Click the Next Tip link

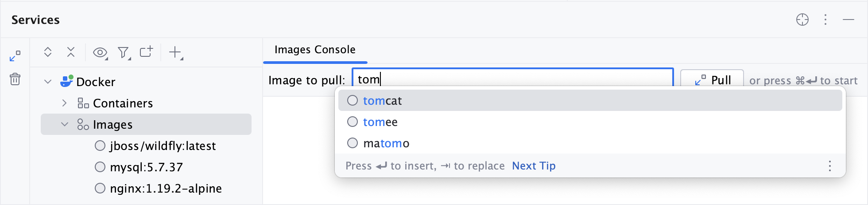(x=534, y=166)
